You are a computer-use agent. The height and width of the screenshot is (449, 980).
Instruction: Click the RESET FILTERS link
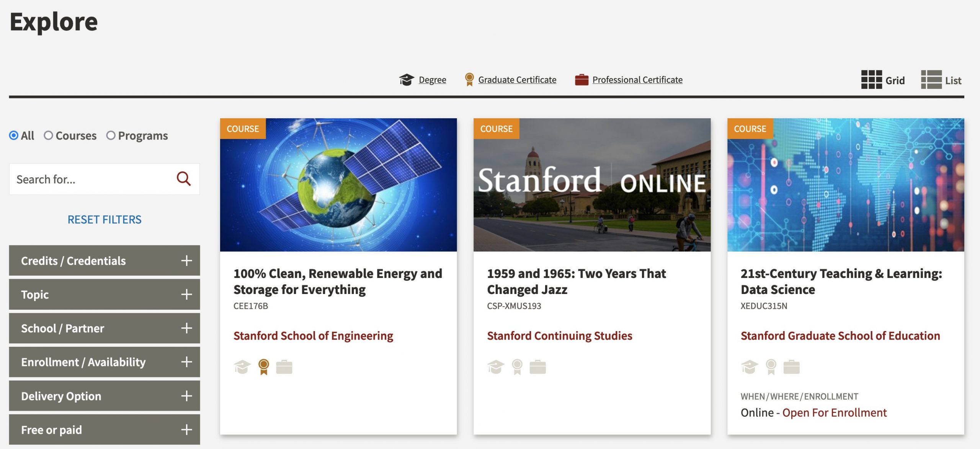coord(105,219)
